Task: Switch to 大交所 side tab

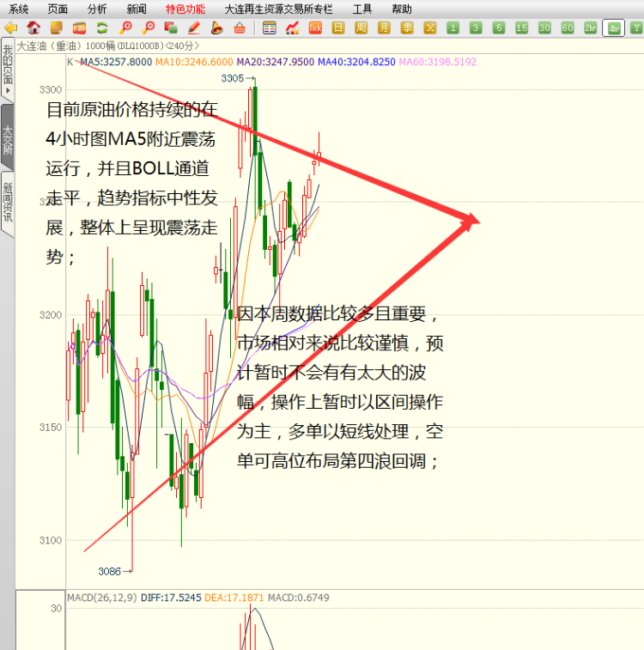Action: tap(8, 138)
